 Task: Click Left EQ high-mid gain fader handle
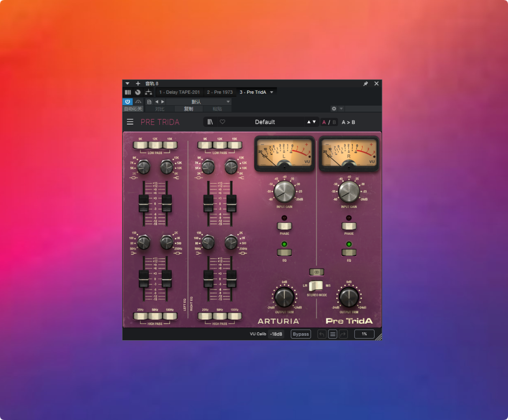click(143, 204)
